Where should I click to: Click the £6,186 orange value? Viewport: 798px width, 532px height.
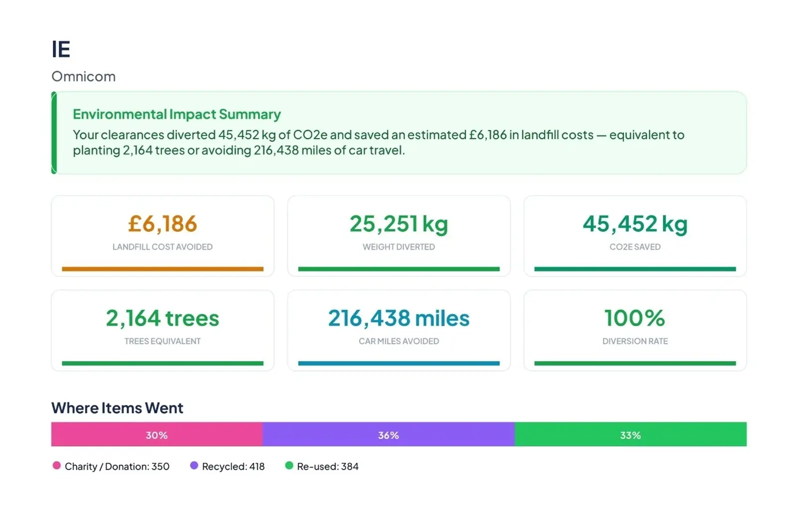pos(163,224)
